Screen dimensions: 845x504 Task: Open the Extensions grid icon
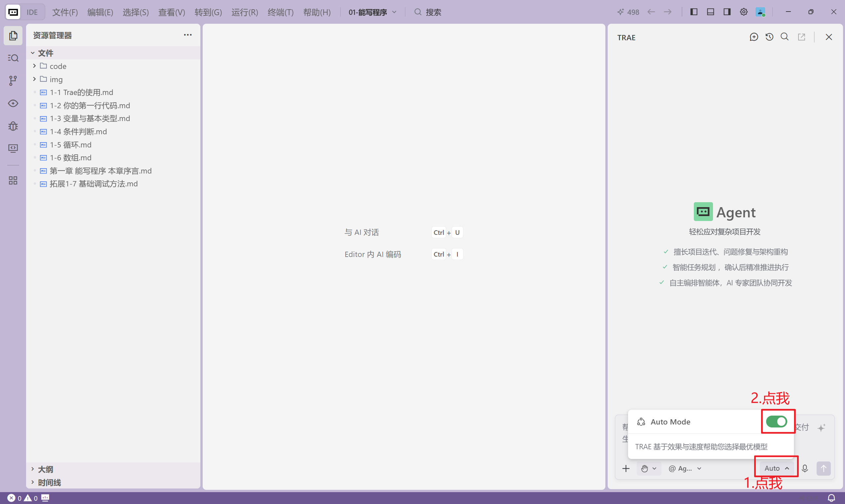[x=13, y=180]
